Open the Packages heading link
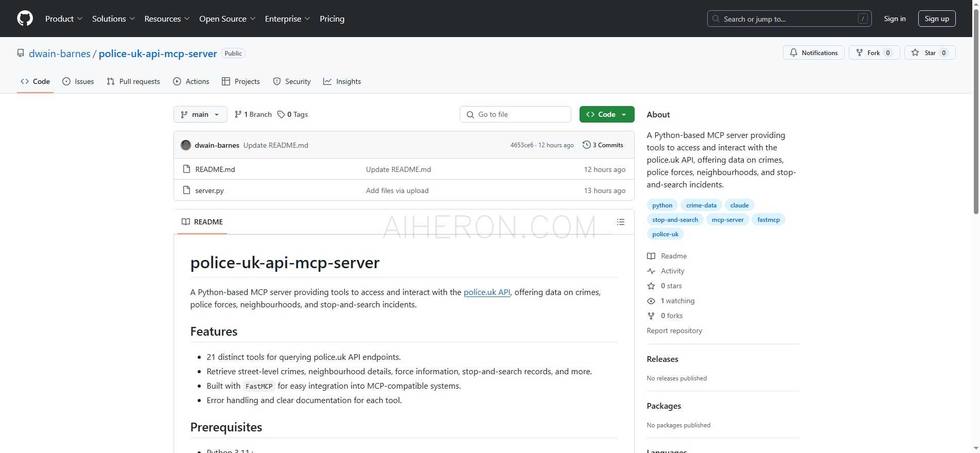This screenshot has width=980, height=453. [663, 406]
